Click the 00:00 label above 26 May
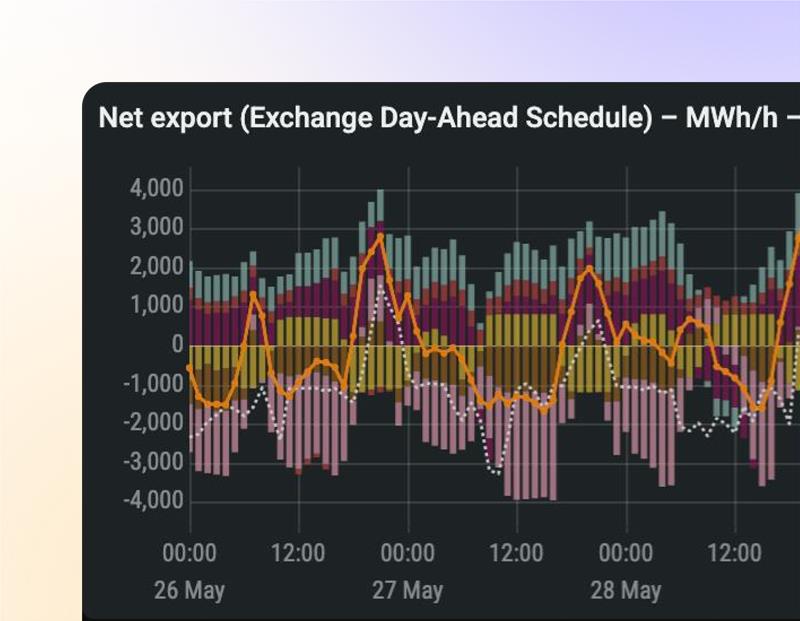Image resolution: width=800 pixels, height=621 pixels. coord(189,553)
